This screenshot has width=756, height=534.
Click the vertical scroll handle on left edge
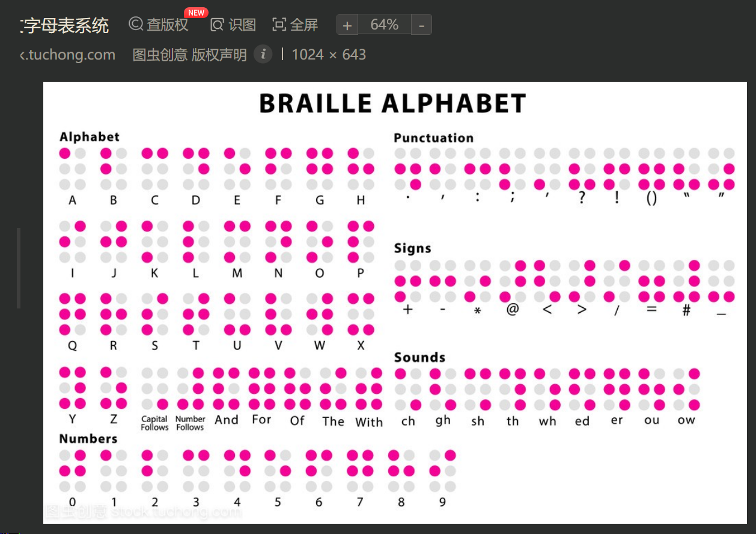click(x=19, y=268)
